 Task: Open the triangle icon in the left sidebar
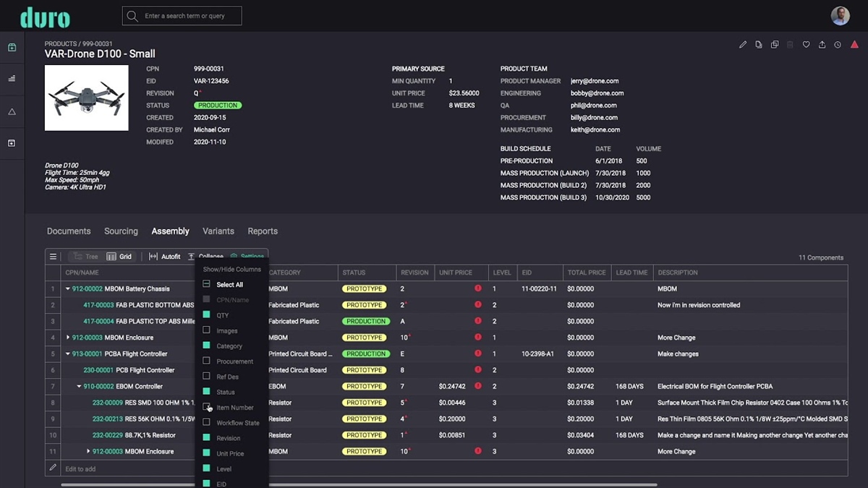point(12,112)
